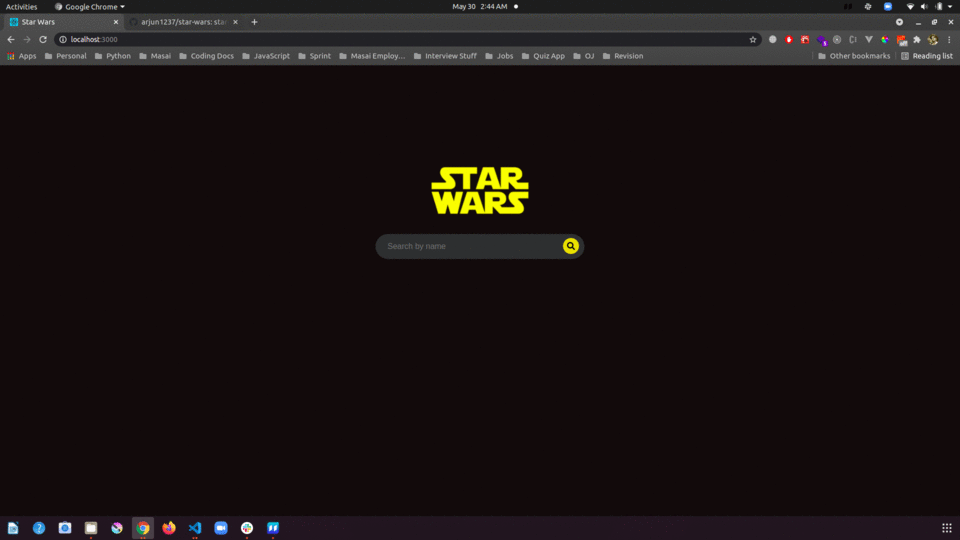Click the Star Wars logo
The image size is (960, 540).
click(x=479, y=190)
